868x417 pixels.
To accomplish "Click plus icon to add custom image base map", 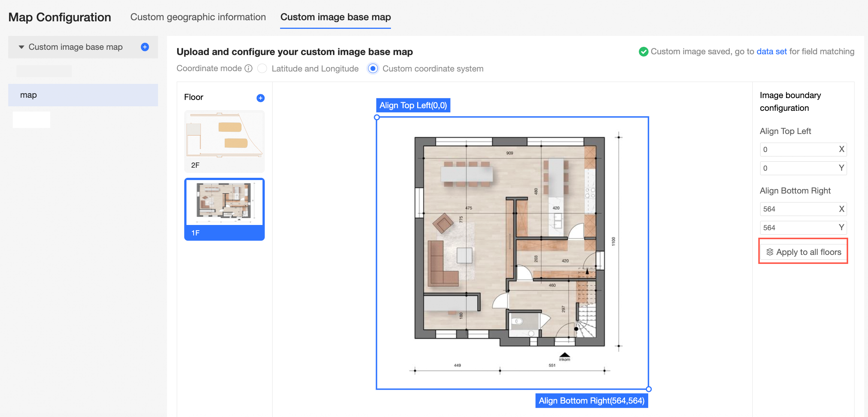I will point(145,47).
